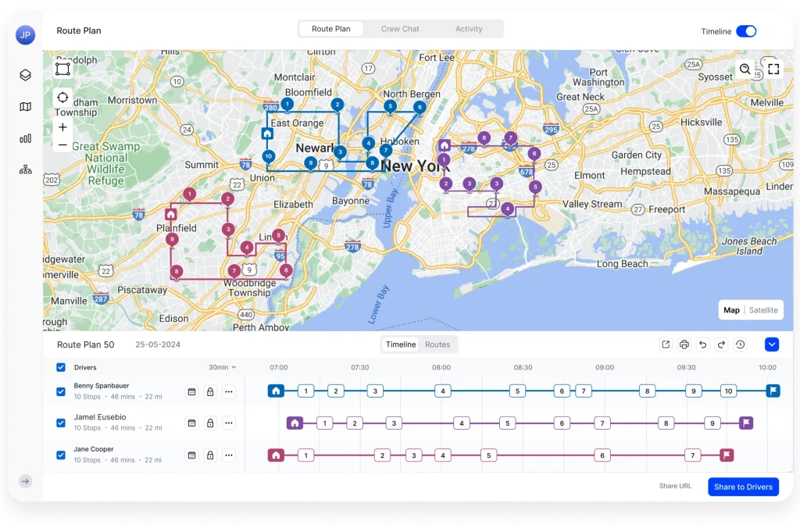Screen dimensions: 800x532
Task: Click Jamel Eusebio's purple end flag
Action: 746,423
